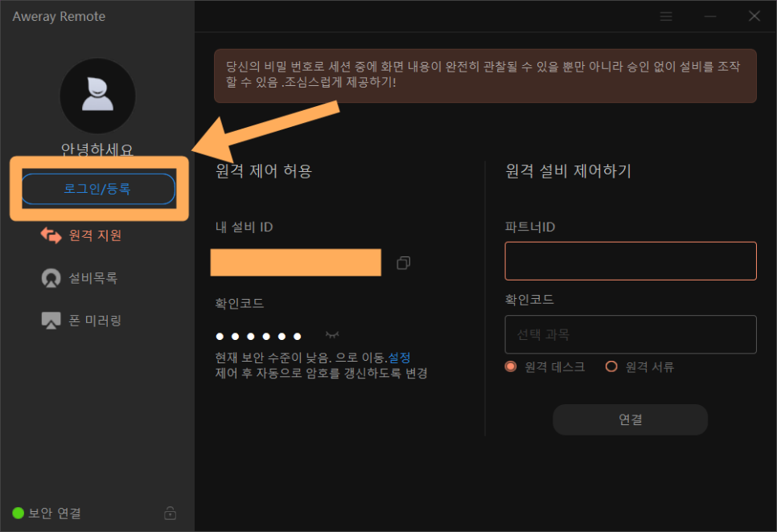Click the green secure connection indicator
Screen dimensions: 777x532
click(18, 514)
